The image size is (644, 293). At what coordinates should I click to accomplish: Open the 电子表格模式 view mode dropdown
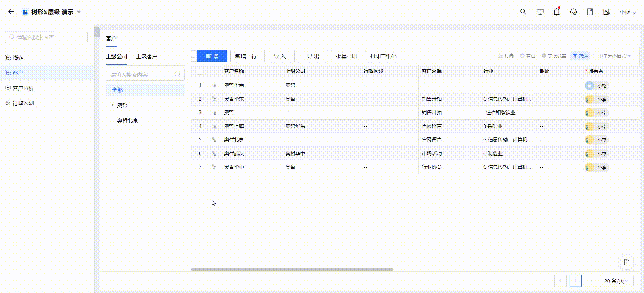(x=614, y=56)
